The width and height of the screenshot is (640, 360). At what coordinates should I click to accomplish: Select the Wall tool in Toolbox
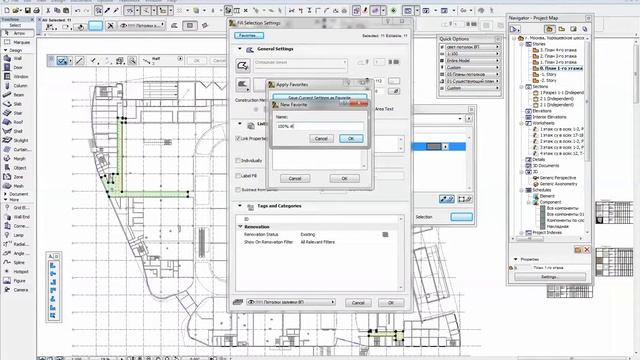tap(17, 58)
